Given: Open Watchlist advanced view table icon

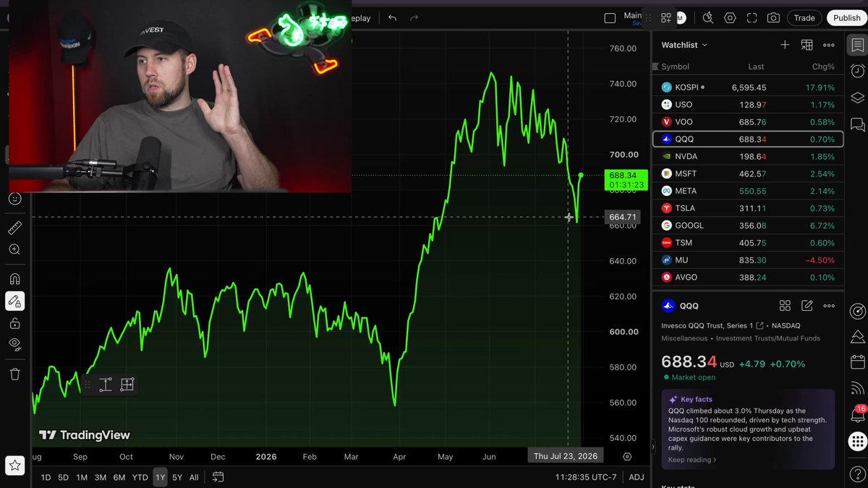Looking at the screenshot, I should (807, 45).
